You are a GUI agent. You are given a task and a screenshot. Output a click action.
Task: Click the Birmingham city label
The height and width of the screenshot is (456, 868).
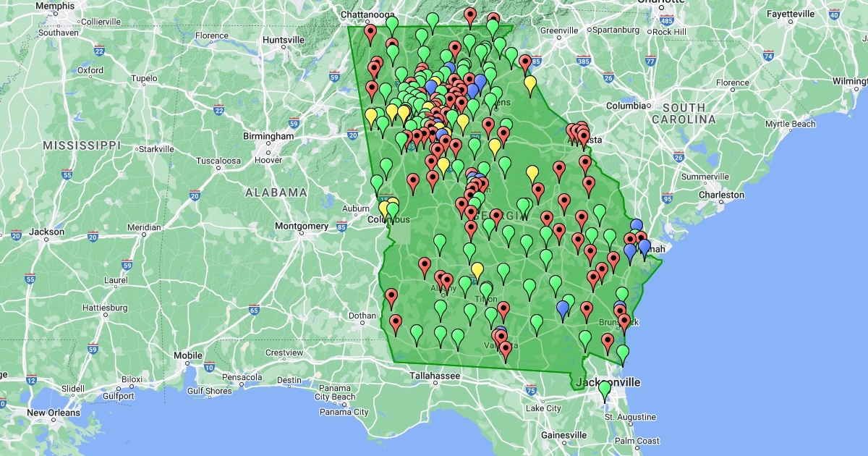coord(268,136)
